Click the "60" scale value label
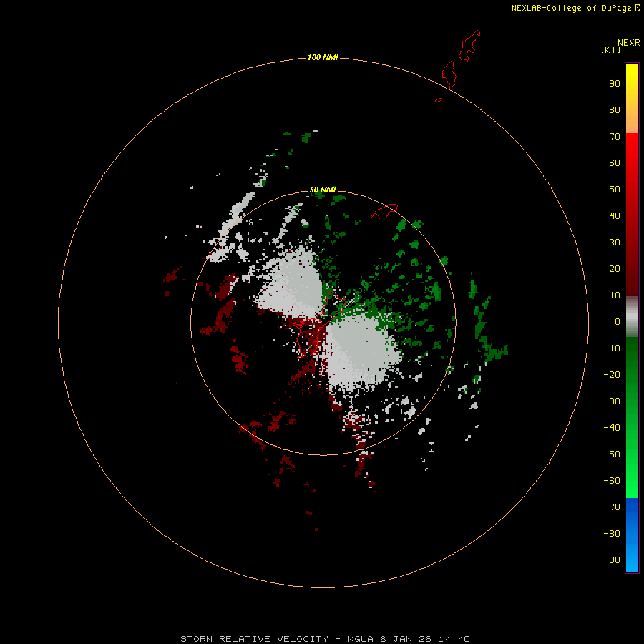Viewport: 644px width, 644px height. [x=615, y=163]
